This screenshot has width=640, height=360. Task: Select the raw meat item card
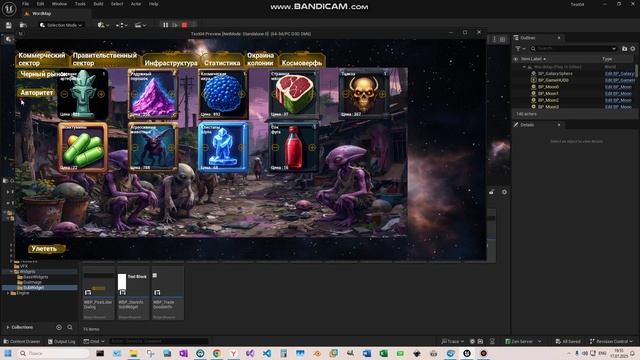click(293, 94)
